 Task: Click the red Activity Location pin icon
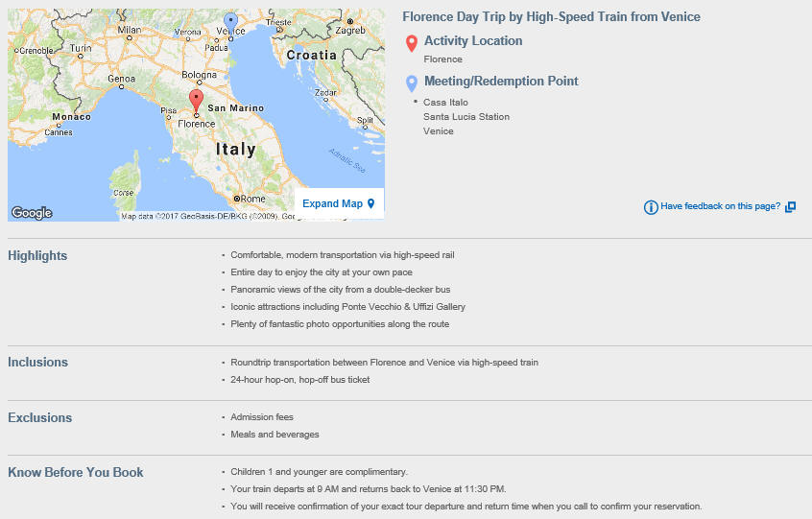(411, 43)
